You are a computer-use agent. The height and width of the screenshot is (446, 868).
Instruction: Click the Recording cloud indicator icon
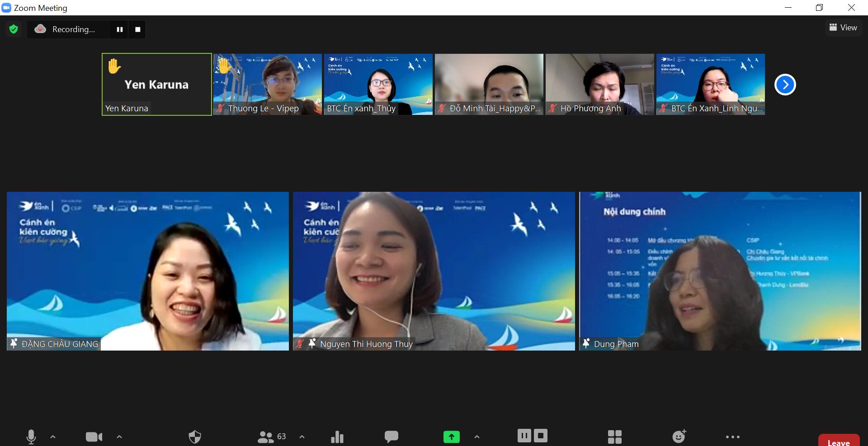coord(40,29)
